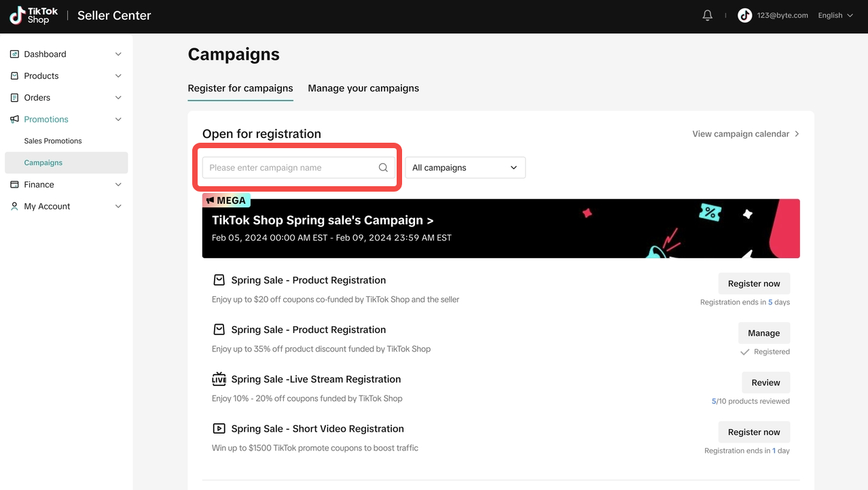The height and width of the screenshot is (490, 868).
Task: Select Sales Promotions in sidebar
Action: tap(53, 141)
